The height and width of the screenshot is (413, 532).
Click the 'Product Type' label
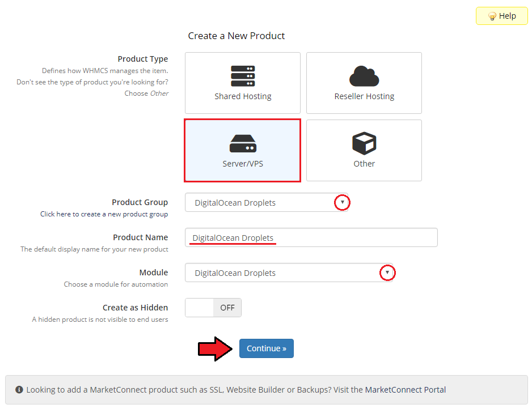click(x=143, y=59)
